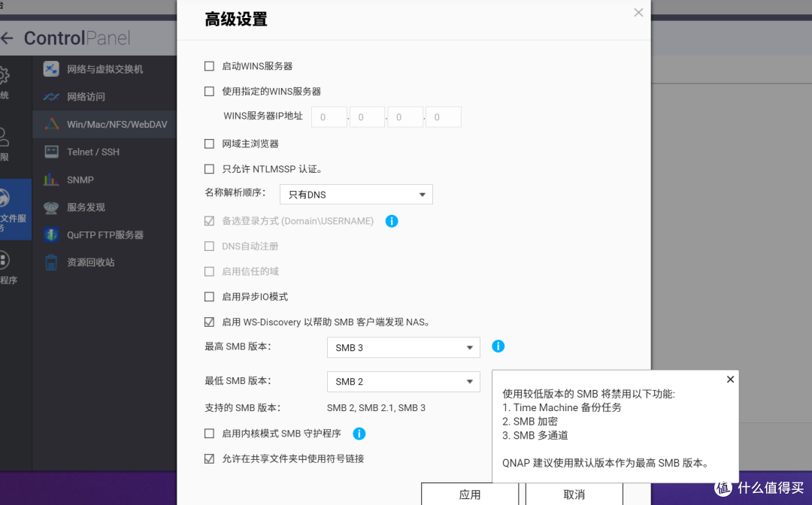
Task: Open the Telnet / SSH icon
Action: (51, 152)
